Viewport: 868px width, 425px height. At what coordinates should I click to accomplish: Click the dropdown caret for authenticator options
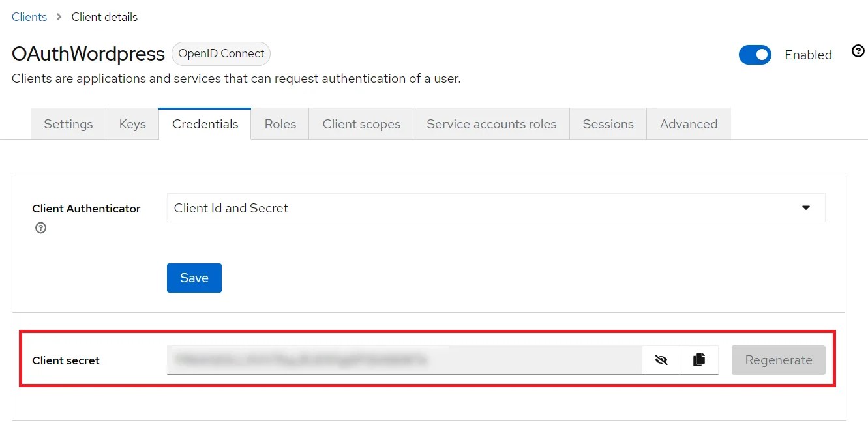(807, 207)
